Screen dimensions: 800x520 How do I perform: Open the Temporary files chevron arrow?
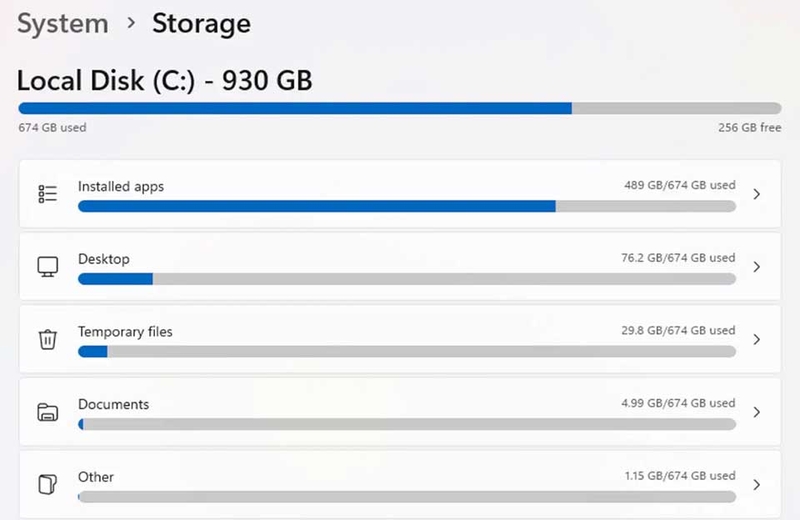pyautogui.click(x=757, y=339)
